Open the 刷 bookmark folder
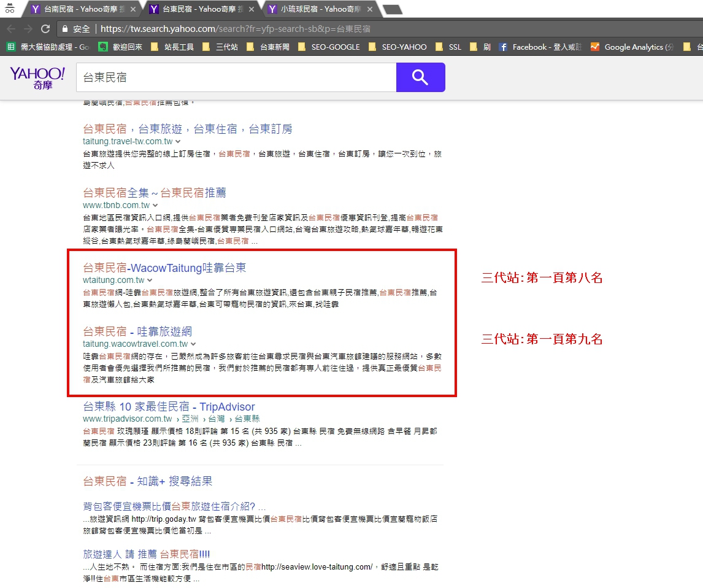Viewport: 703px width, 588px height. pos(480,47)
